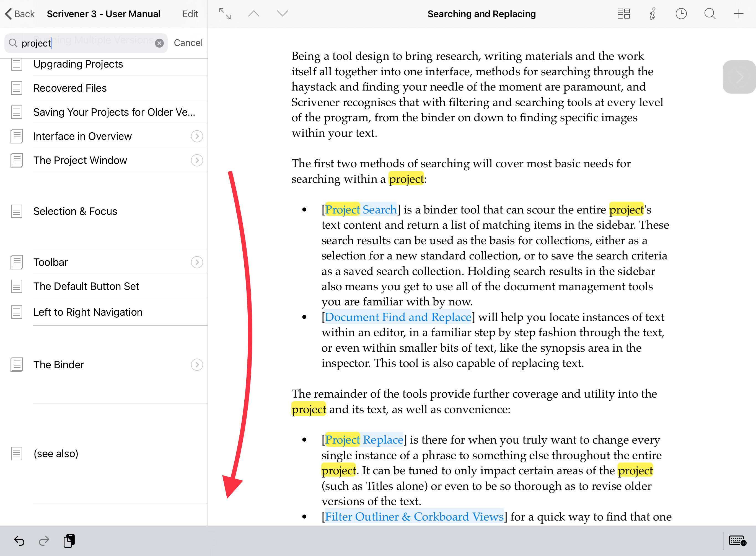Tap the keyboard toggle icon

tap(738, 541)
